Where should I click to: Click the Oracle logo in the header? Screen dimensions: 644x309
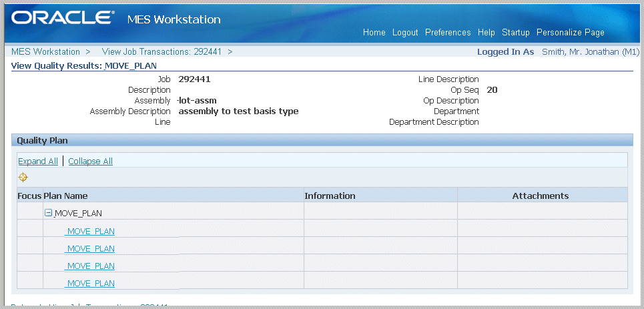(62, 17)
